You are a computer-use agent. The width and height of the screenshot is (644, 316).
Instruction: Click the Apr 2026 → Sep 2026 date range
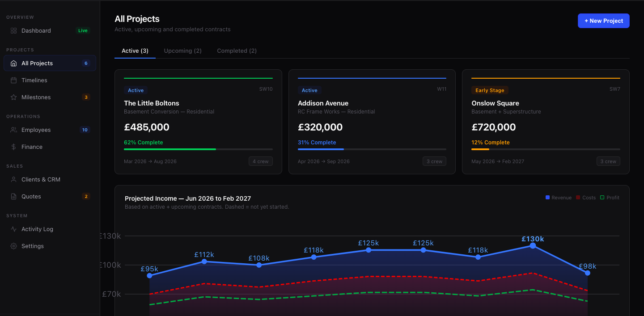point(324,161)
